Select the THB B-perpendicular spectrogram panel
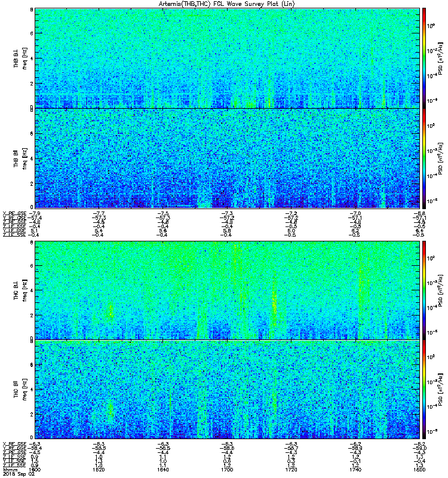Viewport: 448px width, 478px height. click(227, 58)
